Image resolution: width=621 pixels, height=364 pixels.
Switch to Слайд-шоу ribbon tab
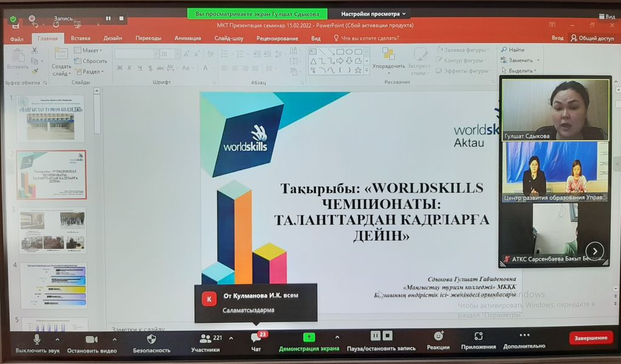pyautogui.click(x=229, y=38)
